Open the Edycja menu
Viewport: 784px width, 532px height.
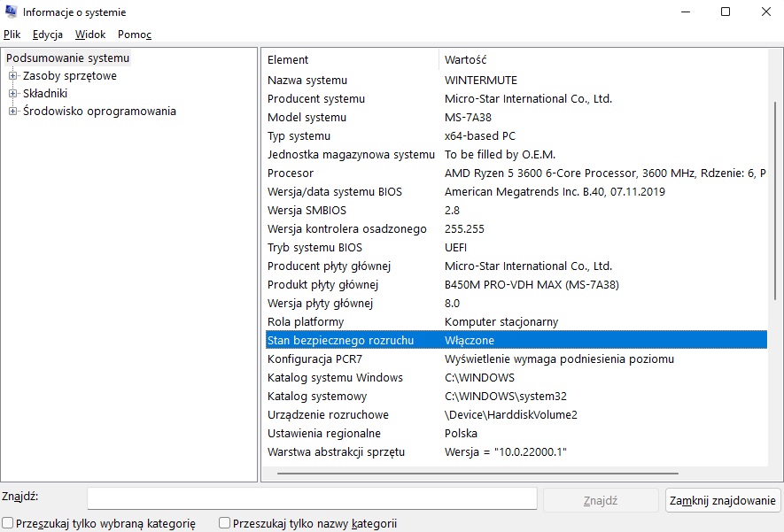click(x=48, y=35)
